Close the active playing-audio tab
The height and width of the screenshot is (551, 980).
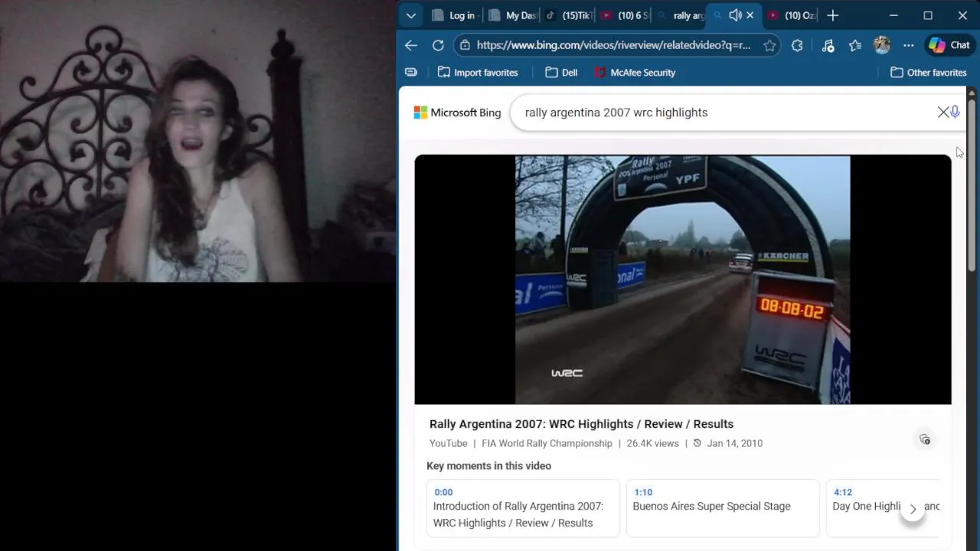[750, 15]
